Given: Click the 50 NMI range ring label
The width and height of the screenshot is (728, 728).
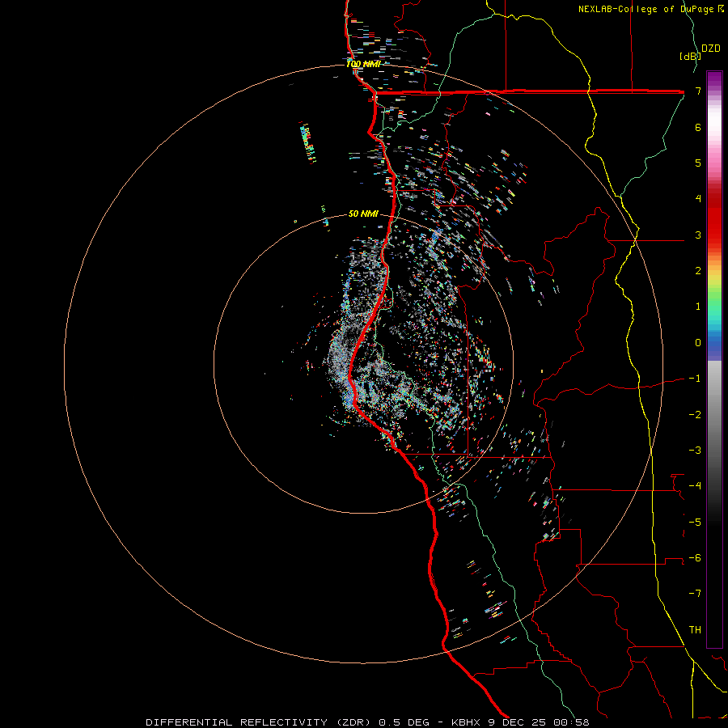Looking at the screenshot, I should pyautogui.click(x=363, y=214).
